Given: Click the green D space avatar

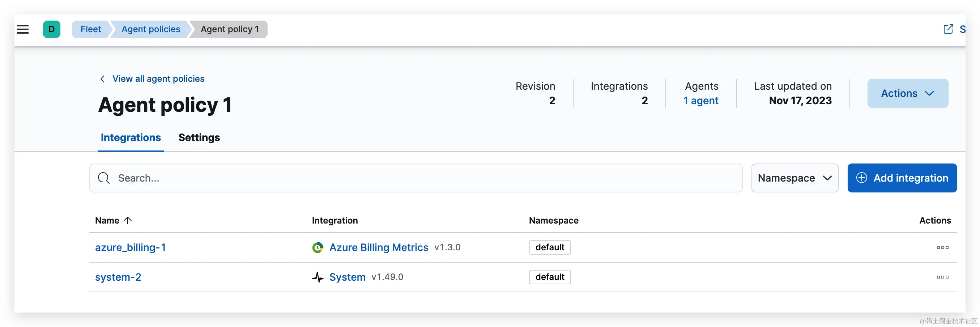Looking at the screenshot, I should [x=52, y=29].
